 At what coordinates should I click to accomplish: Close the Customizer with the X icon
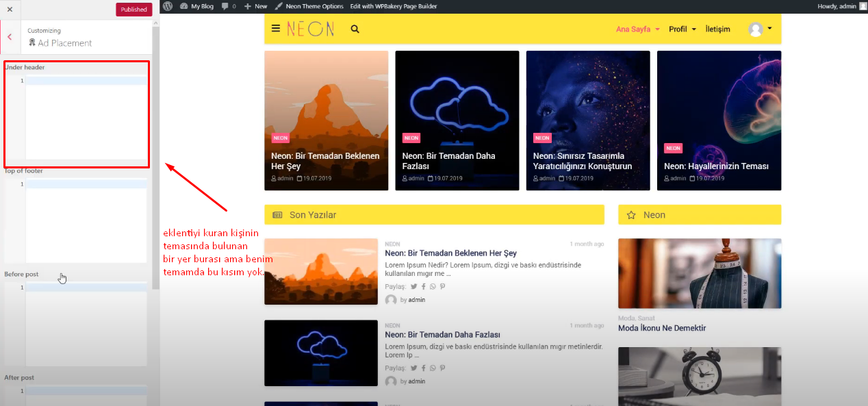pos(10,10)
